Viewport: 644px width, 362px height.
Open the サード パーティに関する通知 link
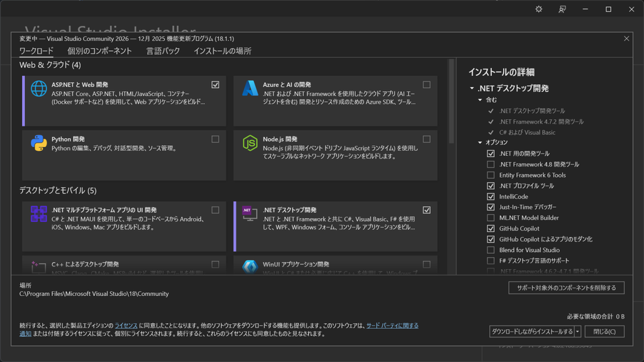[x=392, y=326]
